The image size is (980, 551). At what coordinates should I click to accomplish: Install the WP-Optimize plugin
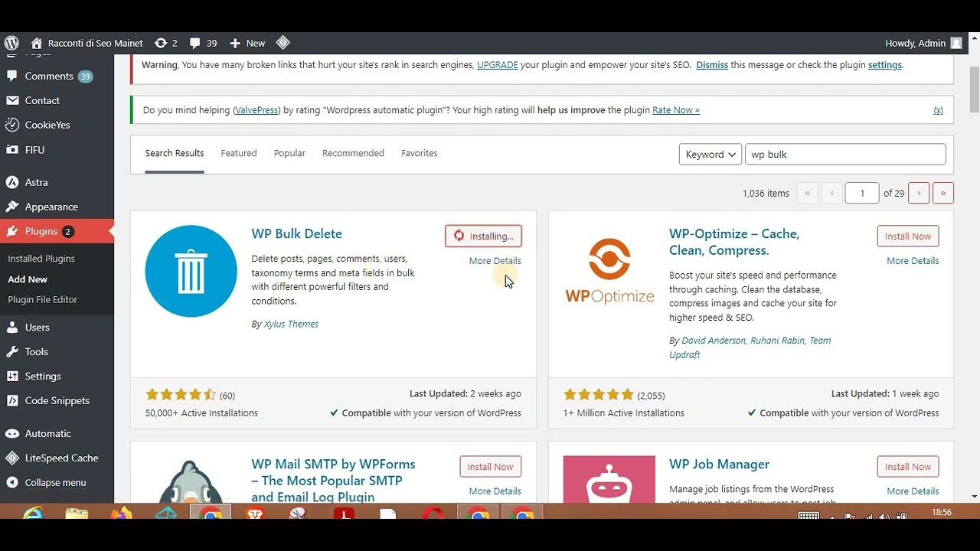[908, 236]
